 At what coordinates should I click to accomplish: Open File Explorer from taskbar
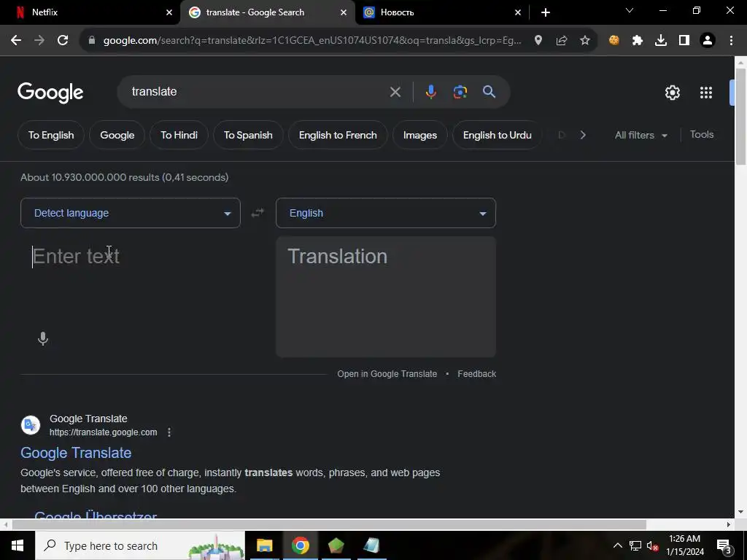264,545
